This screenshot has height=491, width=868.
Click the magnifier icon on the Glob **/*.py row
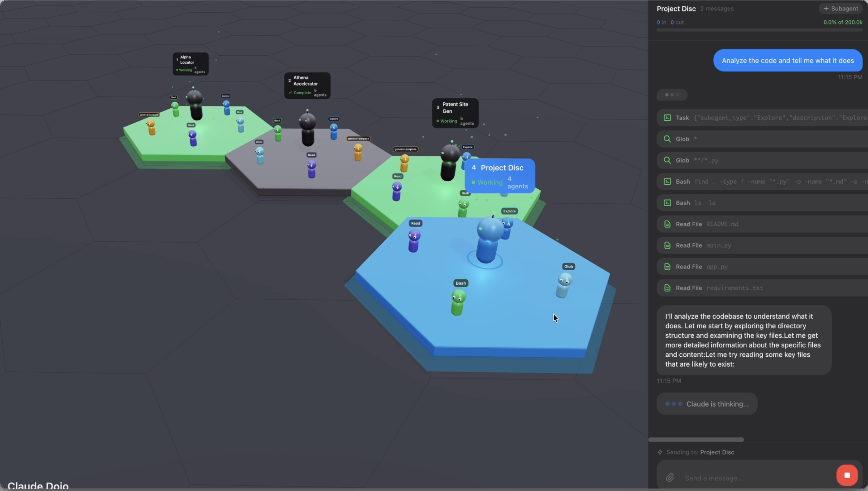[x=667, y=160]
